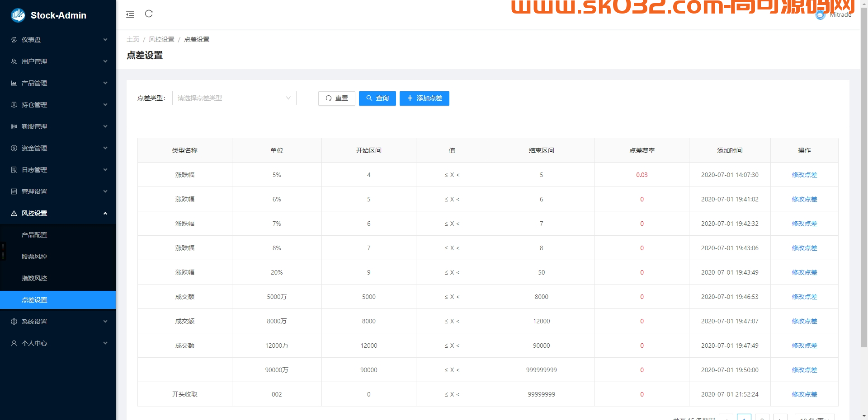Click the vertical page scrollbar
This screenshot has height=420, width=868.
[x=864, y=178]
